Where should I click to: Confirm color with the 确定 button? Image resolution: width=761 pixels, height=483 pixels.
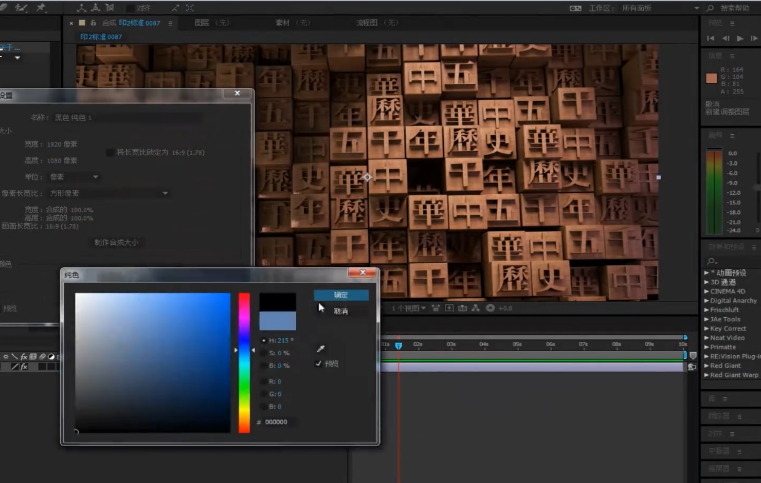pyautogui.click(x=341, y=295)
